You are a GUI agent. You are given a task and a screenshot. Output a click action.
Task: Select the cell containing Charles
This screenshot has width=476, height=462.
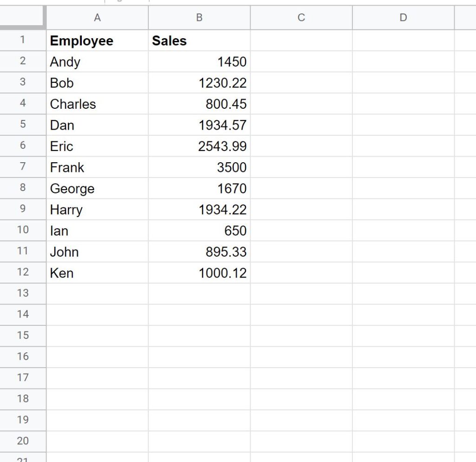click(x=97, y=104)
